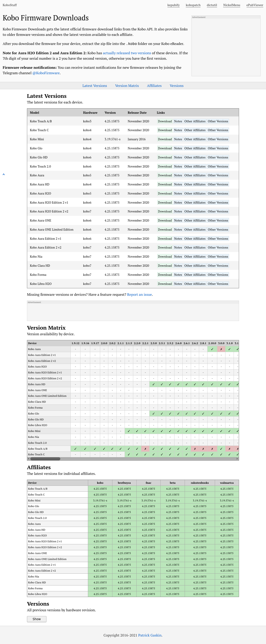Click the matrix scrollbar right arrow
This screenshot has height=644, width=266.
(237, 459)
